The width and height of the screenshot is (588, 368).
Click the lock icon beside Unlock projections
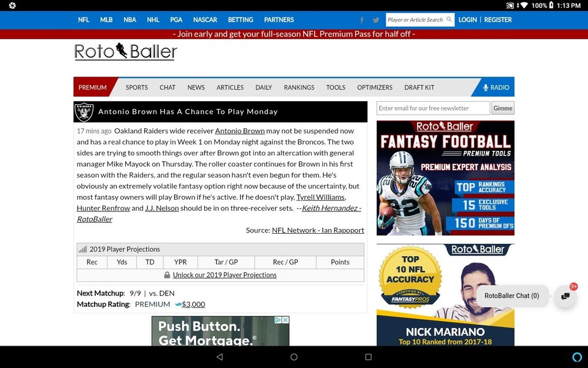167,275
